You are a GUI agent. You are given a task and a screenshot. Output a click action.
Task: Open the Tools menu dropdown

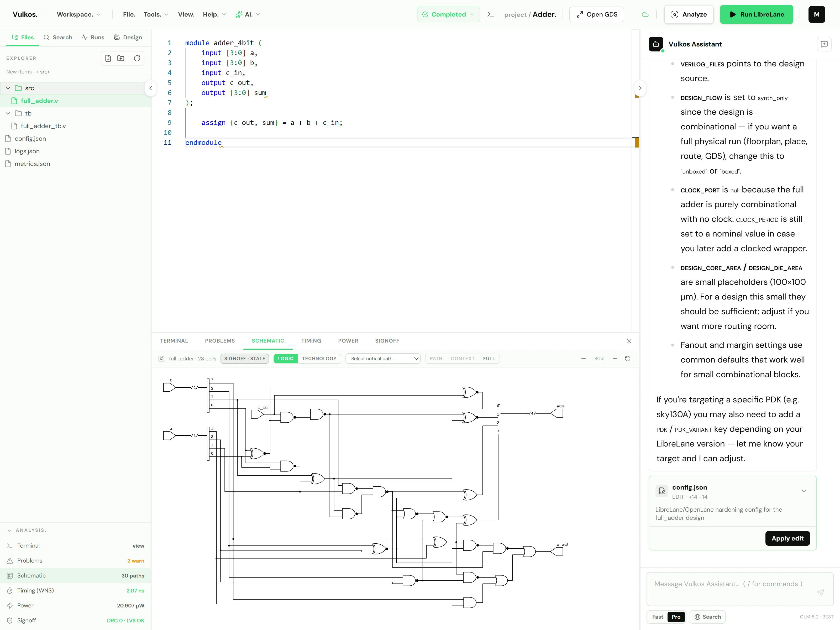[156, 14]
